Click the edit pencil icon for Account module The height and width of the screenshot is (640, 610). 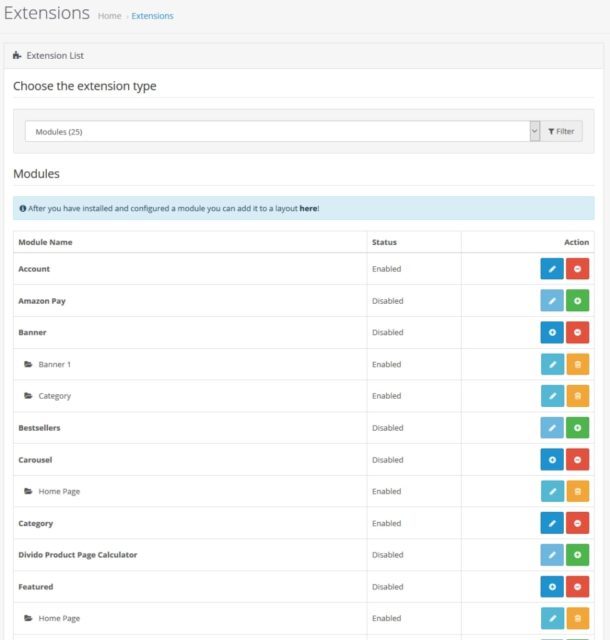coord(552,269)
